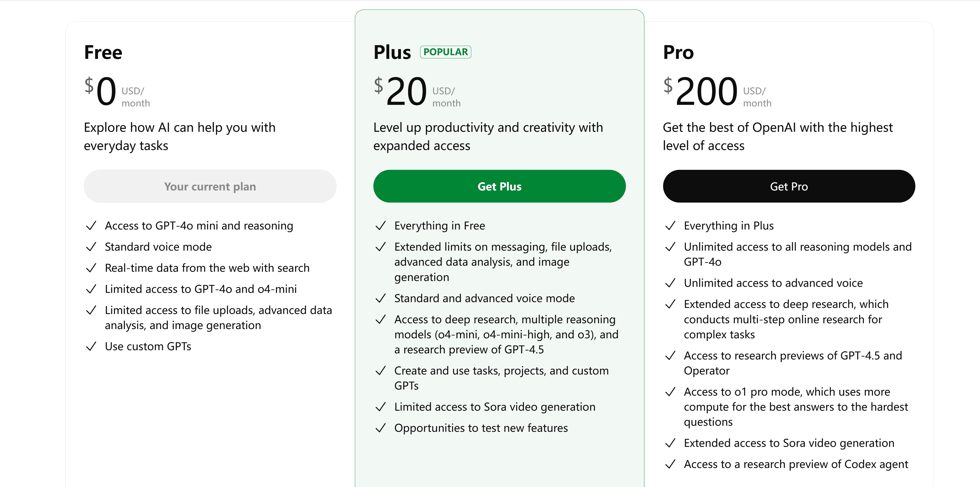Click the $200 USD/month price text
This screenshot has width=980, height=487.
tap(717, 91)
